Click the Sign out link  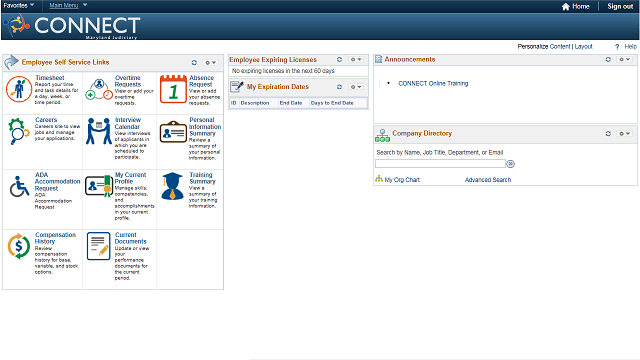coord(620,6)
